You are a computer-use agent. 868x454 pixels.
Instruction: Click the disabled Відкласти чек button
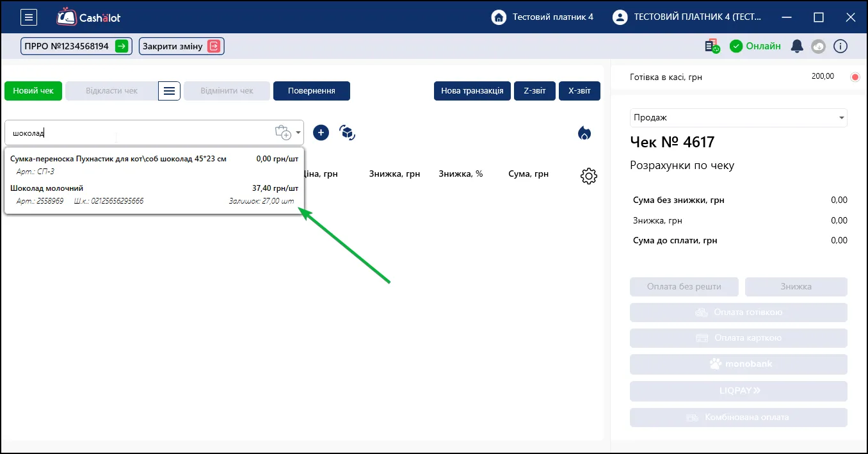[112, 91]
